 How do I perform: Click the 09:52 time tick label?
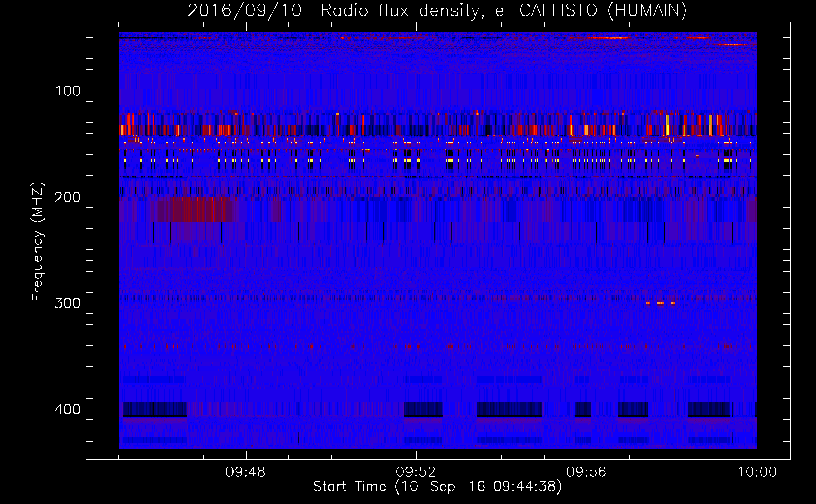point(416,472)
